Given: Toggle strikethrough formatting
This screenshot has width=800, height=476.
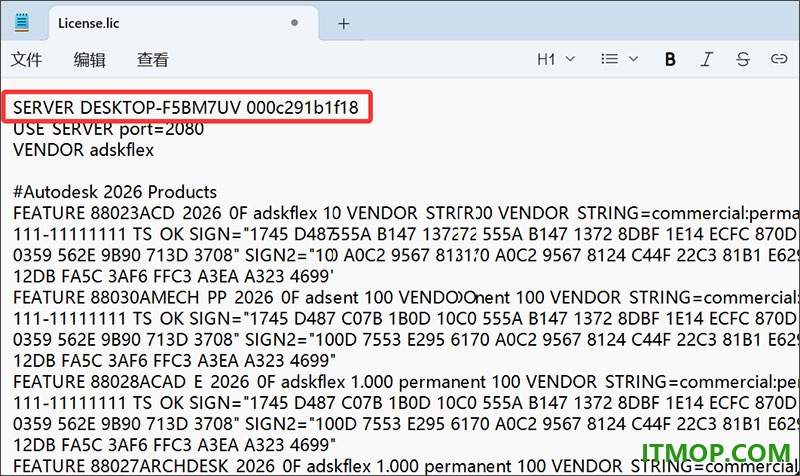Looking at the screenshot, I should (x=743, y=60).
